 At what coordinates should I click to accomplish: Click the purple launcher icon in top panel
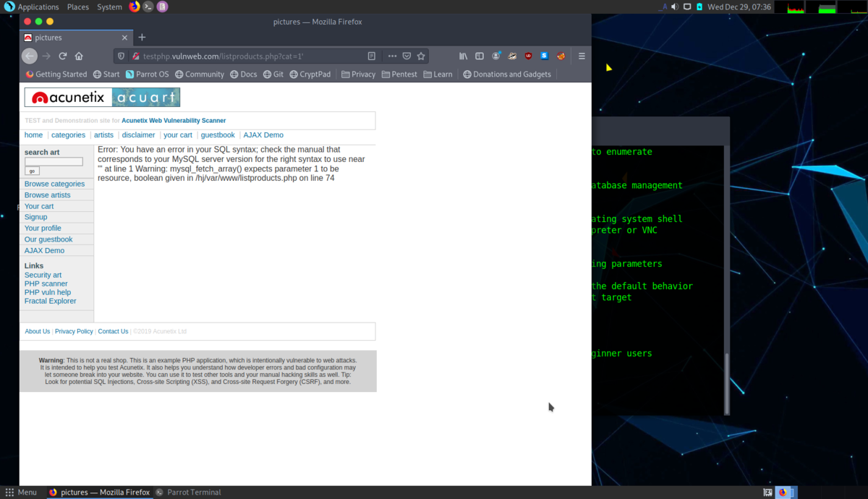click(x=162, y=7)
